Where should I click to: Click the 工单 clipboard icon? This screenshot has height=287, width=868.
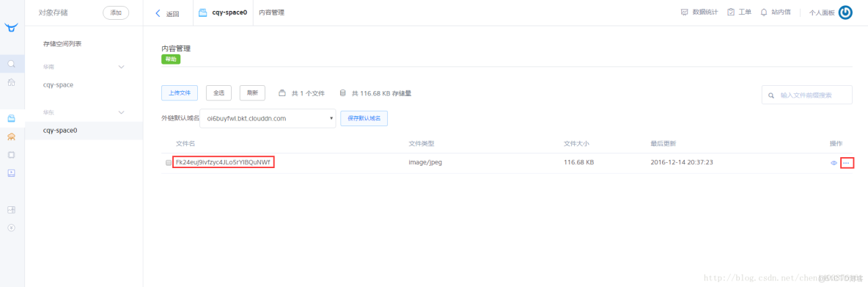pyautogui.click(x=731, y=12)
